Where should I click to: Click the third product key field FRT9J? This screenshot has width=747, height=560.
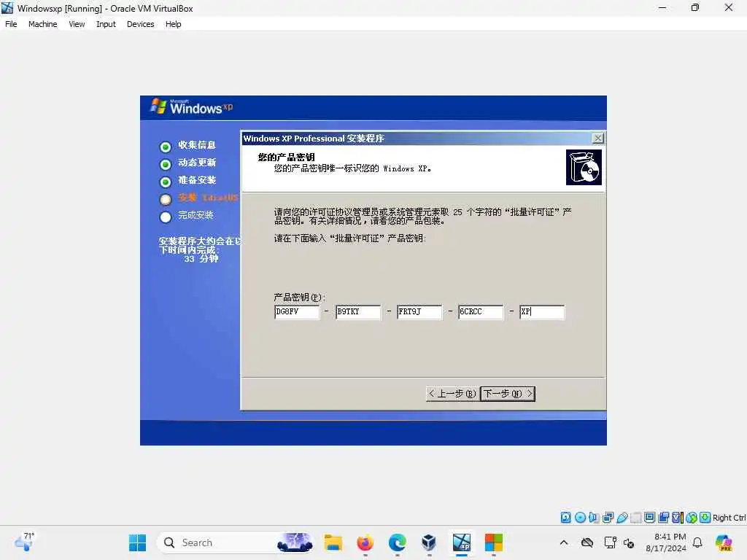419,312
